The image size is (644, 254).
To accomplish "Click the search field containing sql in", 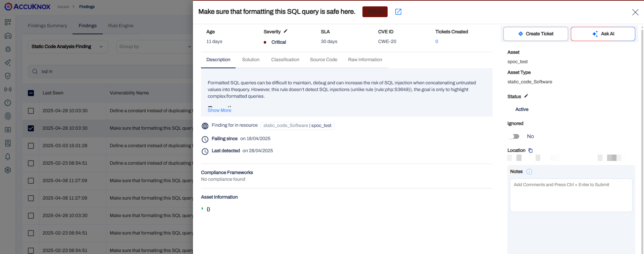I will 111,72.
